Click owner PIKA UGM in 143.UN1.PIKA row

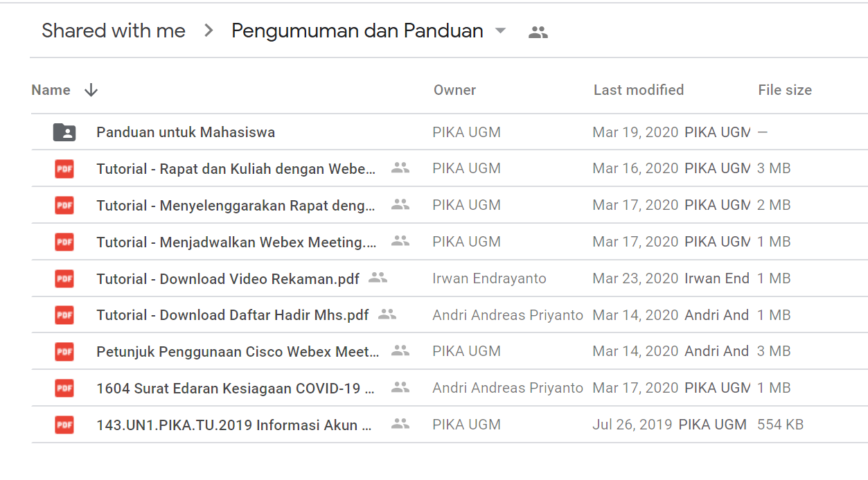point(466,425)
